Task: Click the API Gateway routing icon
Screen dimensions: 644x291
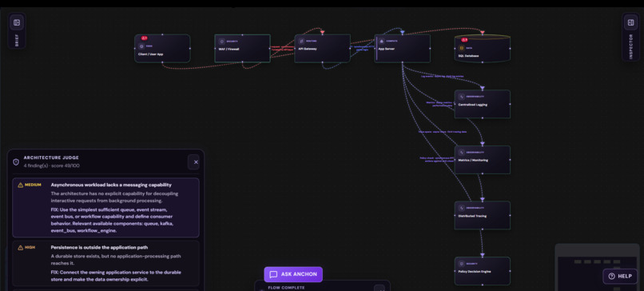Action: click(301, 42)
